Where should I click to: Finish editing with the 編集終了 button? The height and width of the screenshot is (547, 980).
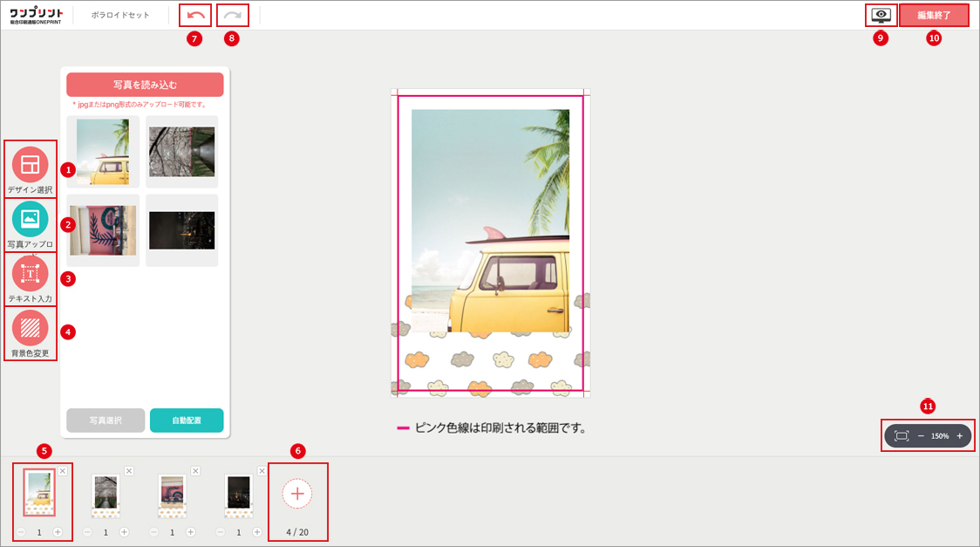(x=934, y=15)
